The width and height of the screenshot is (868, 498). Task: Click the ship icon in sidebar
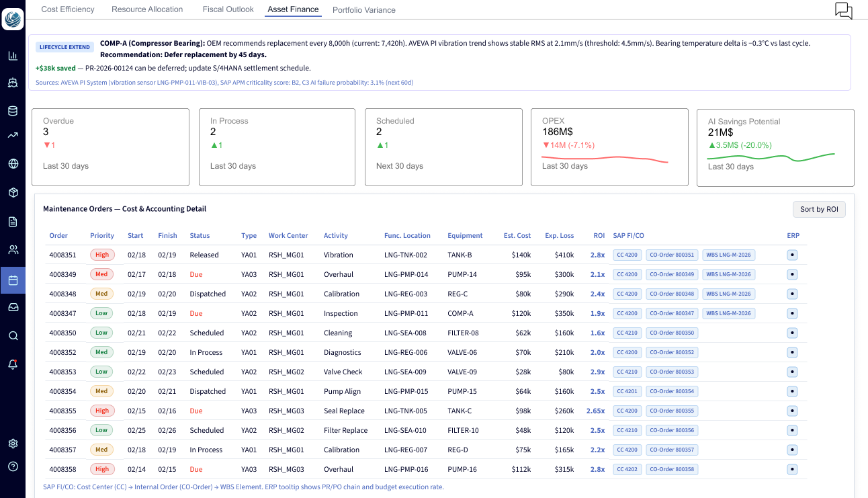[13, 83]
